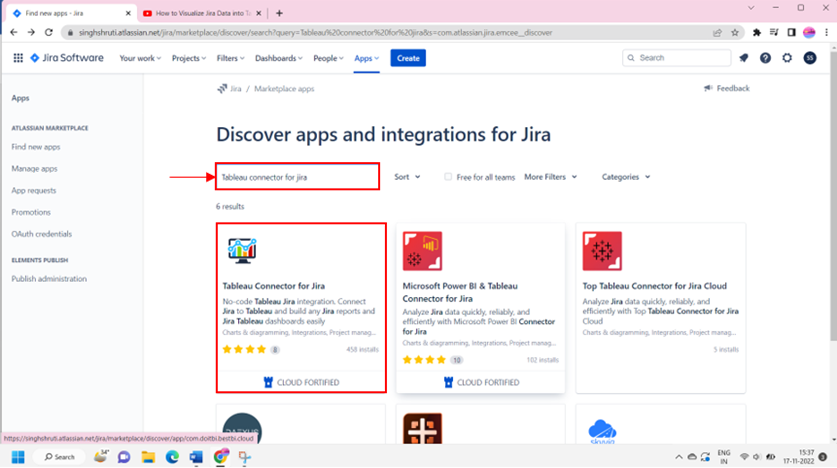Open the system tray hidden icons chevron
Screen dimensions: 837x468
pyautogui.click(x=678, y=457)
